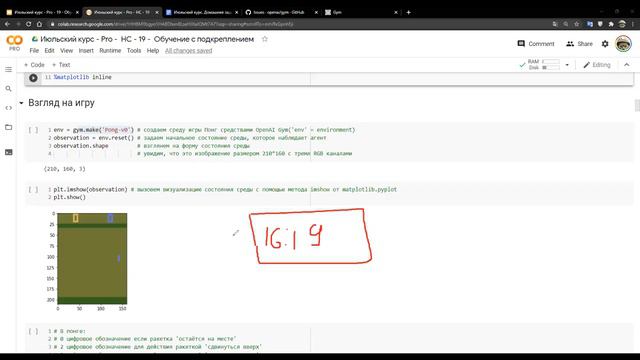Open the Runtime menu
The height and width of the screenshot is (360, 640).
point(110,51)
